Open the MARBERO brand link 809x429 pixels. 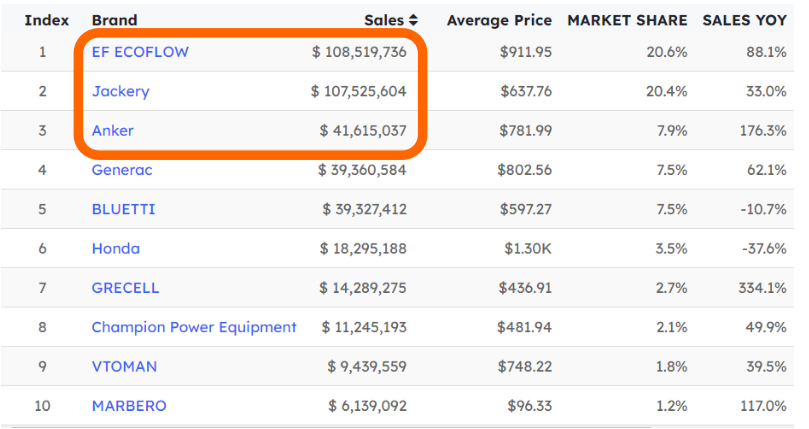click(129, 406)
